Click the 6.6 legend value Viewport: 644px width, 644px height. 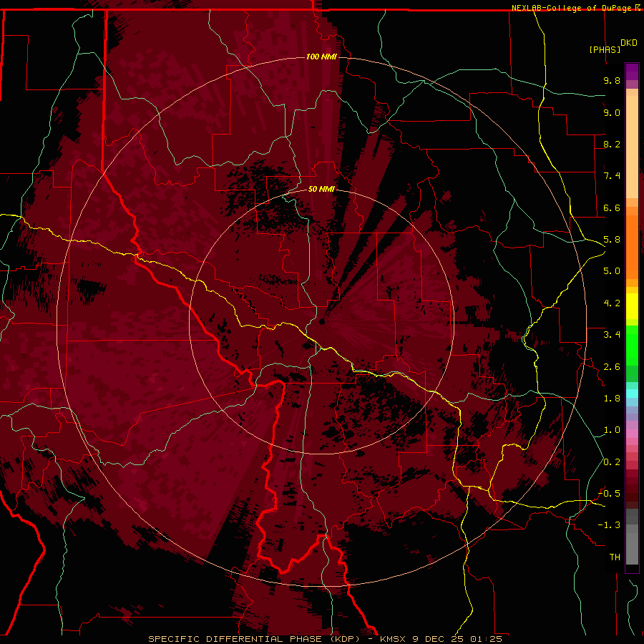click(612, 208)
